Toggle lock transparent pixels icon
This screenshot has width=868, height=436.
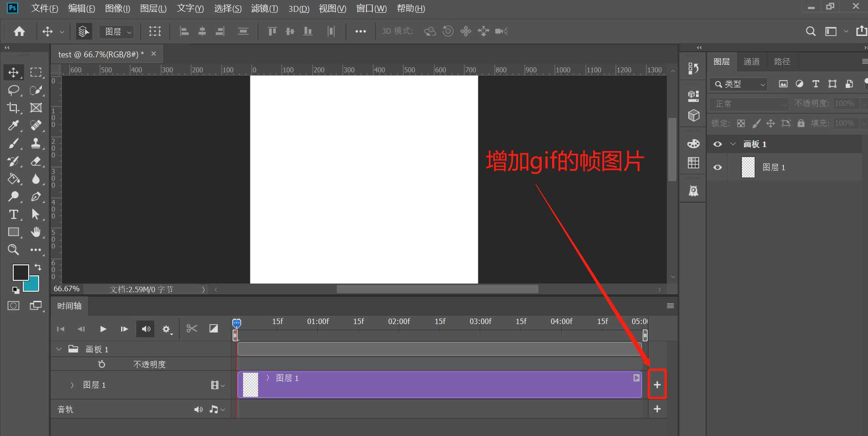pyautogui.click(x=741, y=123)
